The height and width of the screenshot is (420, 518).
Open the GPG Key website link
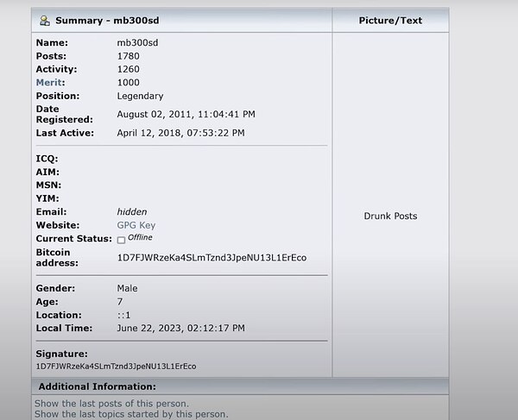pos(136,225)
